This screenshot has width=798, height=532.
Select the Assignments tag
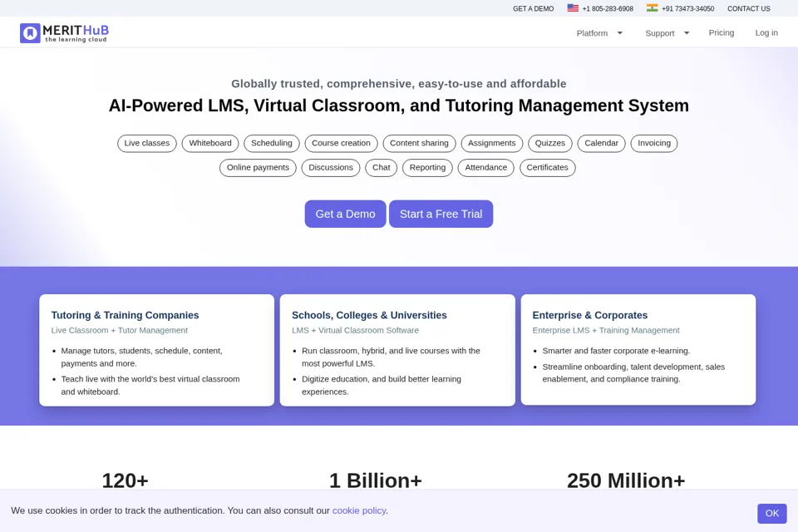[x=491, y=144]
